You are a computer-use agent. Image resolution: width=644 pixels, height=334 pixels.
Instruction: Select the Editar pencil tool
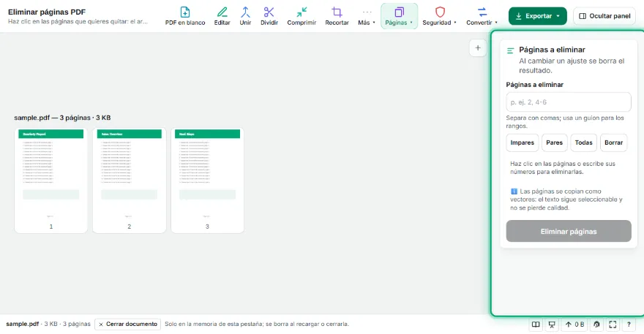pyautogui.click(x=222, y=16)
